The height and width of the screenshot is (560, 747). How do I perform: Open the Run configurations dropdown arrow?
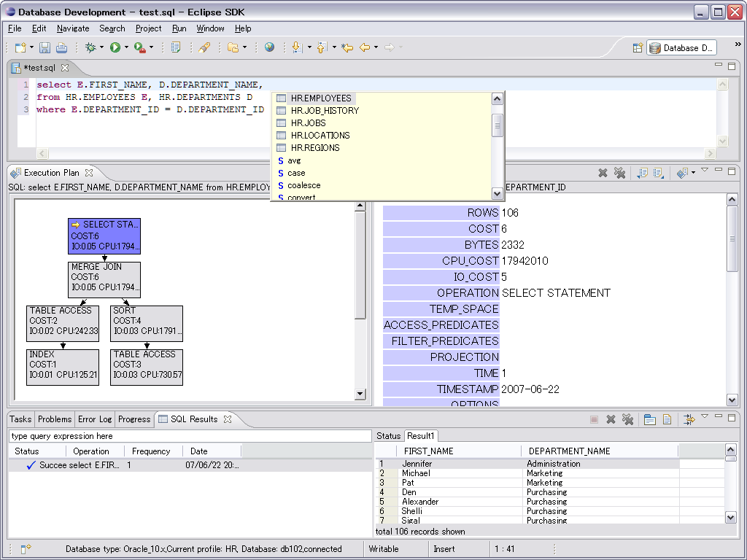tap(126, 47)
